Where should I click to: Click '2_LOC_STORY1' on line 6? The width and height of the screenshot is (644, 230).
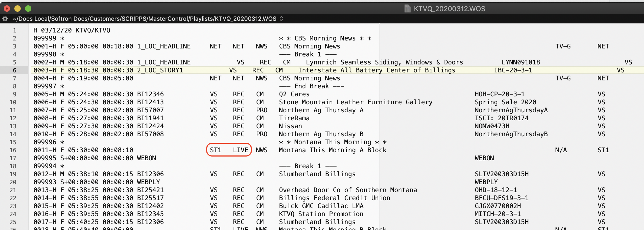click(x=160, y=70)
